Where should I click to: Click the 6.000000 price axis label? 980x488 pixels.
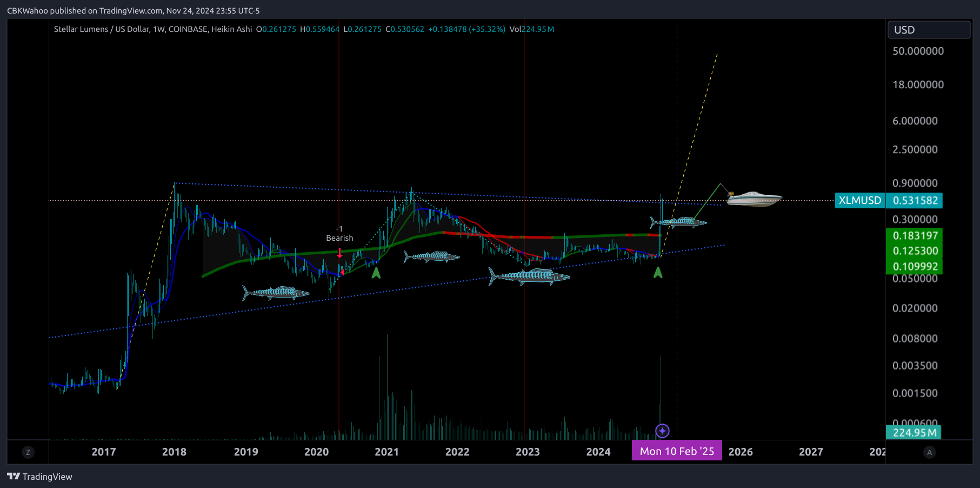coord(915,121)
